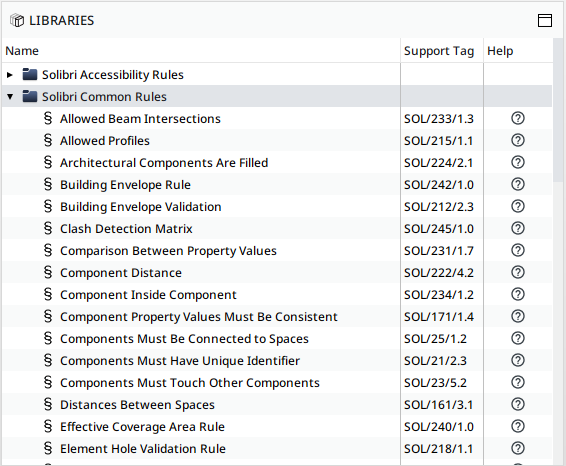
Task: Select Comparison Between Property Values rule
Action: pos(168,251)
